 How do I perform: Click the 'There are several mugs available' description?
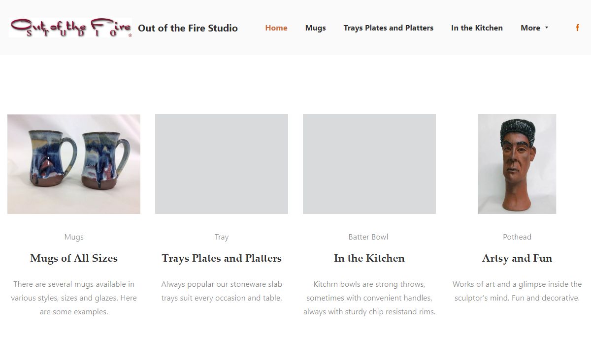click(74, 298)
